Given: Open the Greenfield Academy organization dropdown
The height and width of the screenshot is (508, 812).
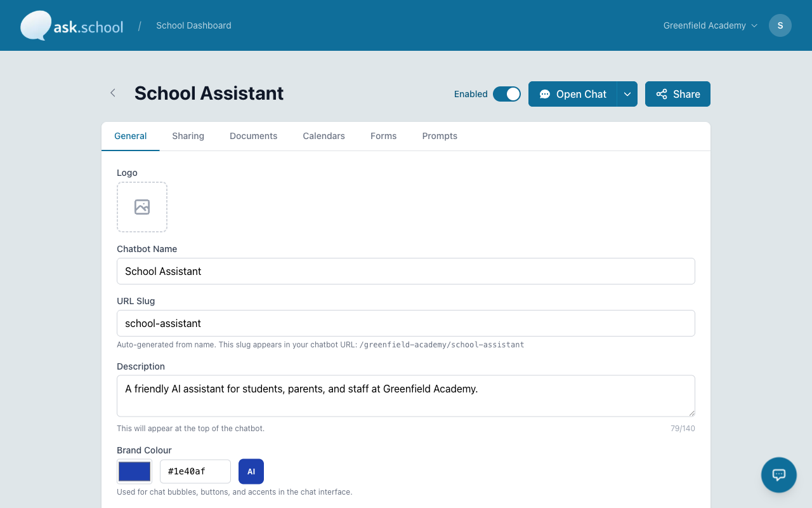Looking at the screenshot, I should (710, 25).
